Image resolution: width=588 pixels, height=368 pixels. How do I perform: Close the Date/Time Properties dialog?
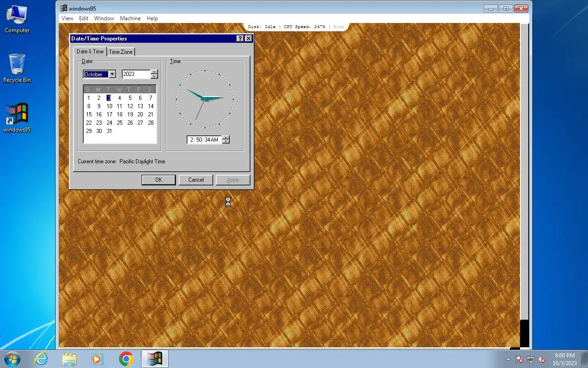pyautogui.click(x=249, y=39)
